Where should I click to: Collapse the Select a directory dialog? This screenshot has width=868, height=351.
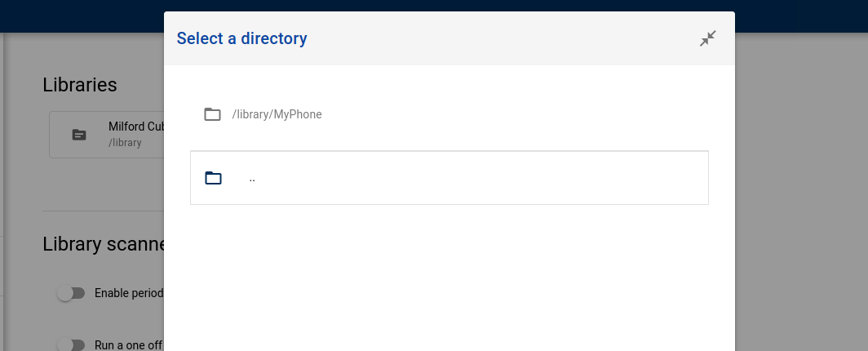(707, 38)
